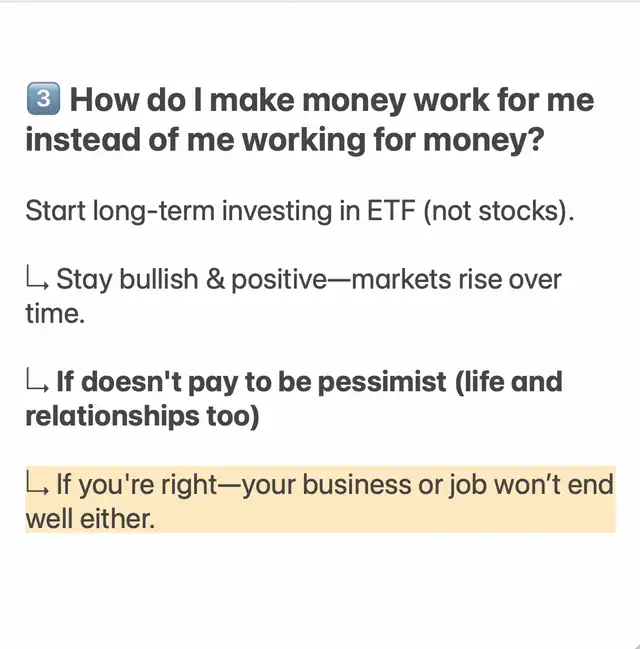Click the text 'Start long-term investing in ETF'

tap(220, 211)
